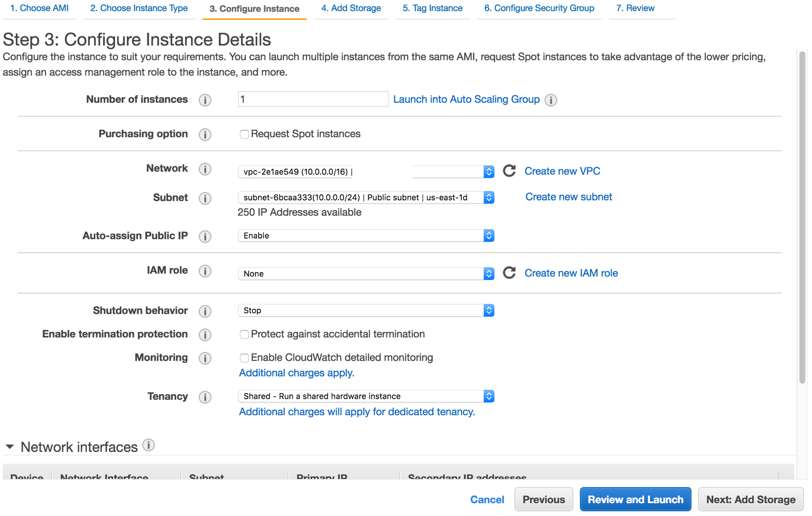
Task: Click the vertical page scrollbar
Action: click(x=802, y=218)
